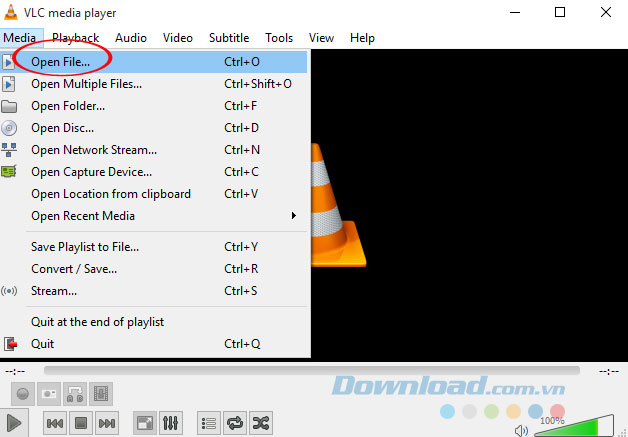
Task: Choose Open Capture Device... option
Action: 153,172
